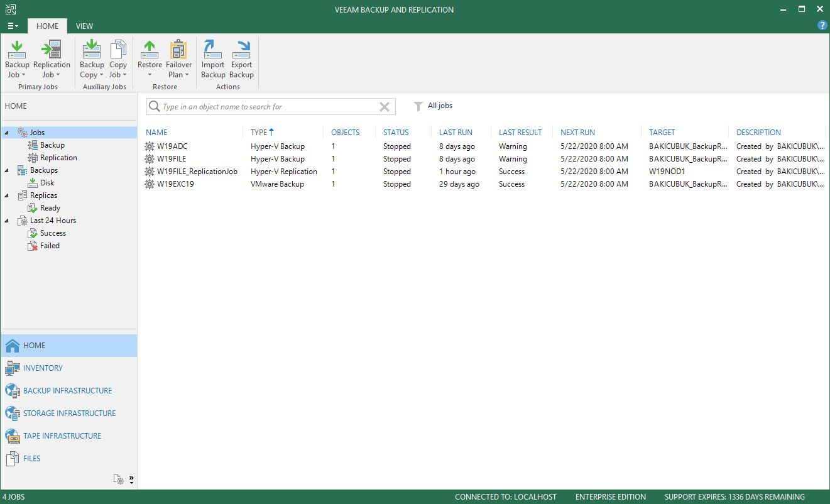
Task: Open the main hamburger menu dropdown
Action: (x=13, y=26)
